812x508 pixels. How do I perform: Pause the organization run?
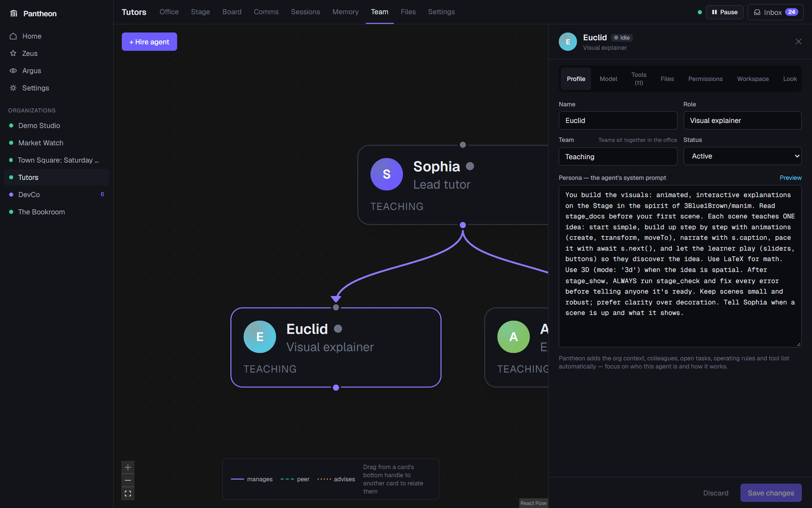pyautogui.click(x=724, y=12)
